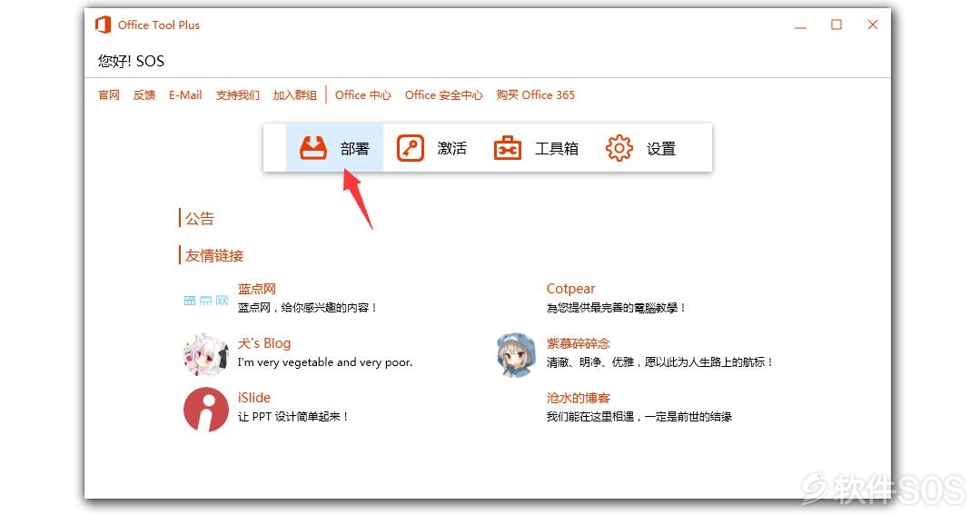The image size is (980, 515).
Task: Open the 犬's Blog title link
Action: pyautogui.click(x=263, y=343)
